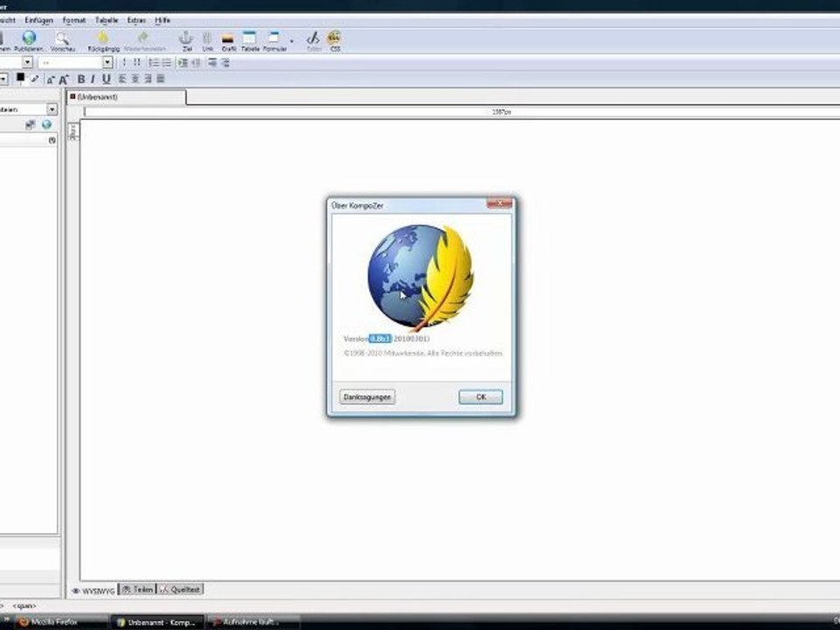
Task: Open the Vorschau preview magnifier
Action: pos(62,38)
